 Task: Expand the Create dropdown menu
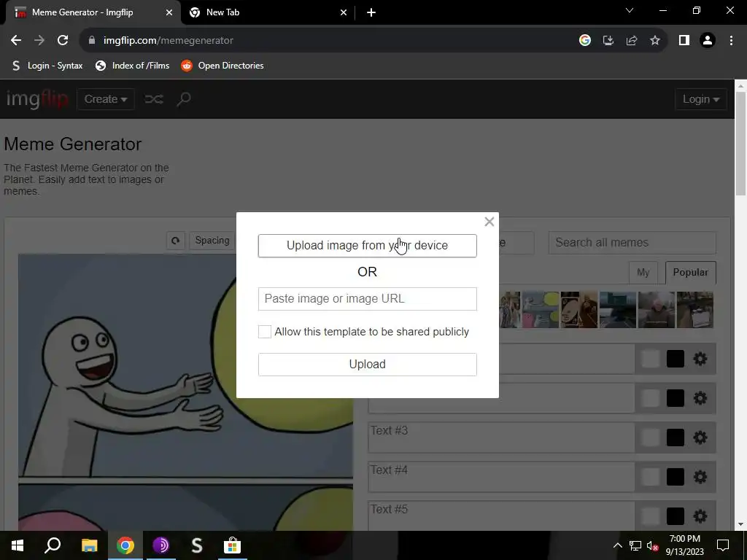pyautogui.click(x=106, y=99)
